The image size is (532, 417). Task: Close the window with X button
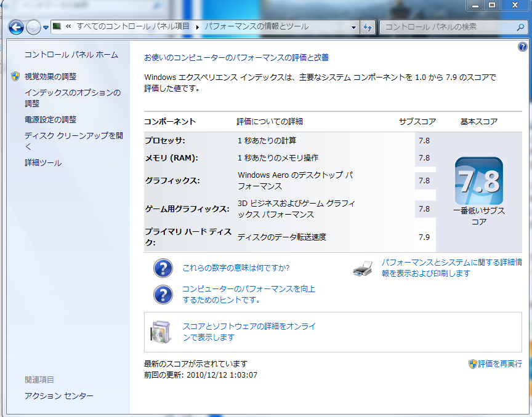pyautogui.click(x=515, y=5)
